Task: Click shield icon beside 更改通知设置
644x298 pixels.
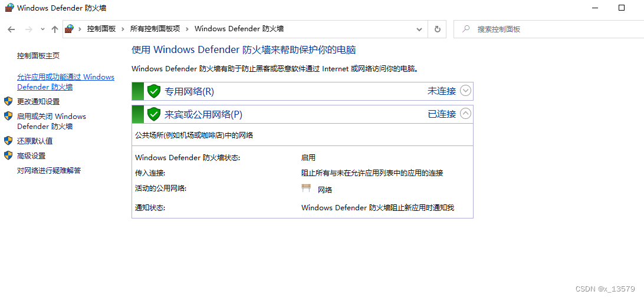Action: click(x=8, y=101)
